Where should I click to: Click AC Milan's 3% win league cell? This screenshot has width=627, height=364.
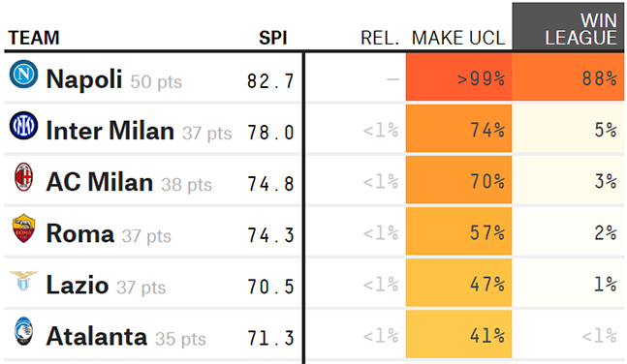pyautogui.click(x=568, y=180)
